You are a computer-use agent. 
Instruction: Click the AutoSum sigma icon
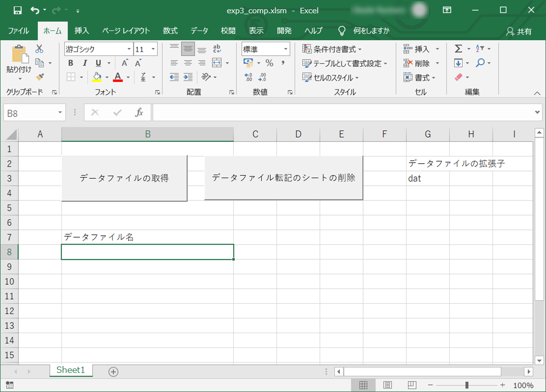click(x=458, y=49)
